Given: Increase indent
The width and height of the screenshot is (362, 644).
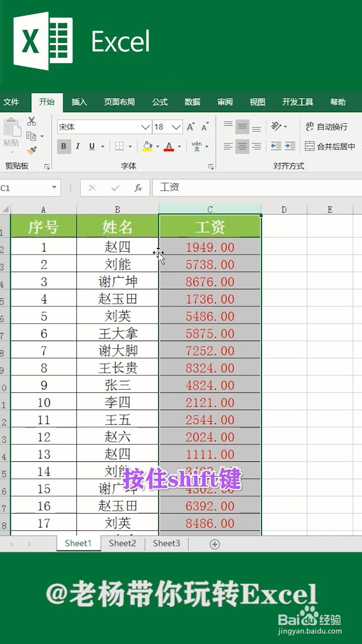Looking at the screenshot, I should pos(290,146).
